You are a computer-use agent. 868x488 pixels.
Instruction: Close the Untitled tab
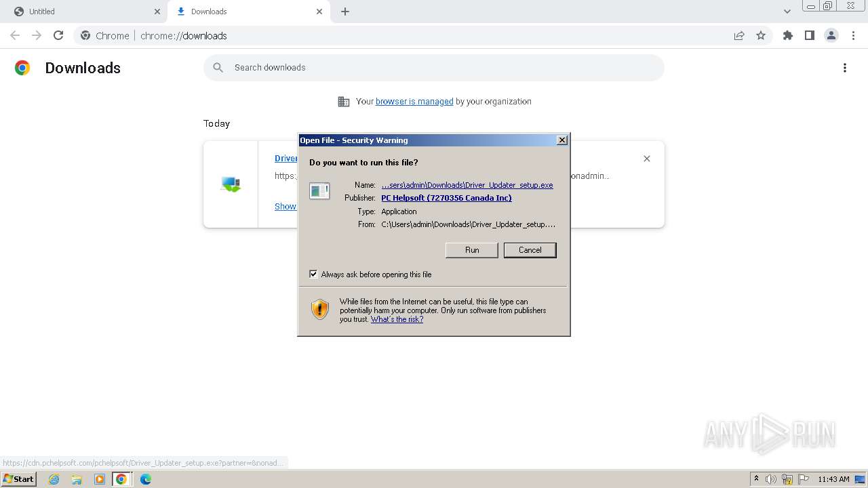[157, 12]
